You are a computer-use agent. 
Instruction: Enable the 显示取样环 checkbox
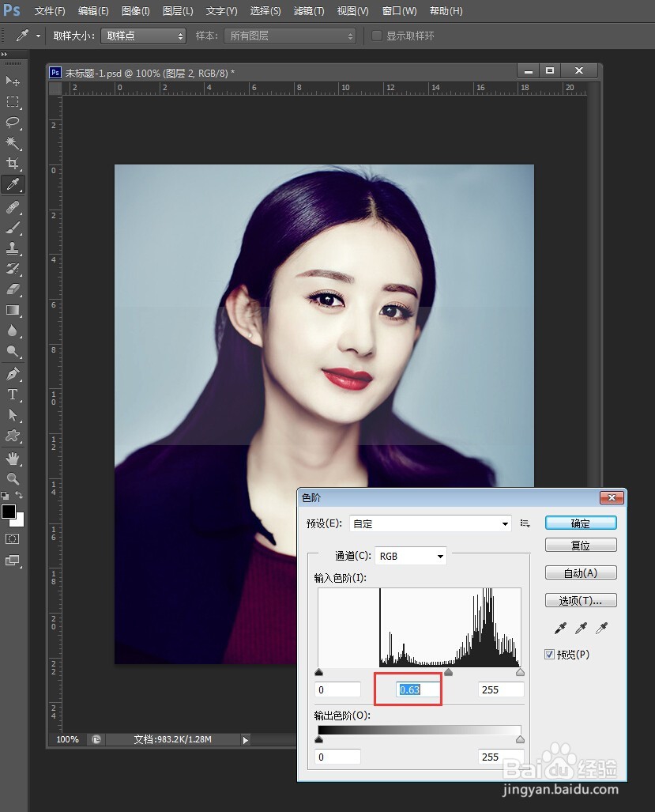point(376,35)
